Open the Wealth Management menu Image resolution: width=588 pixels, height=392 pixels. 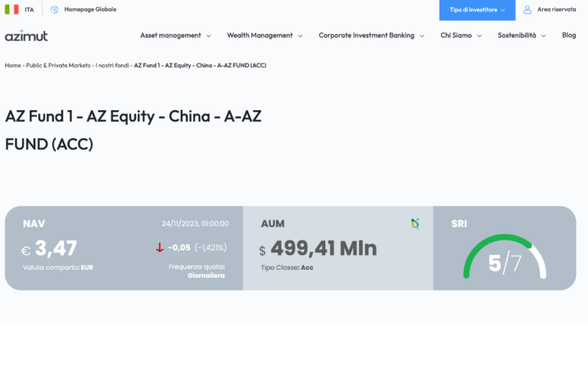click(260, 35)
